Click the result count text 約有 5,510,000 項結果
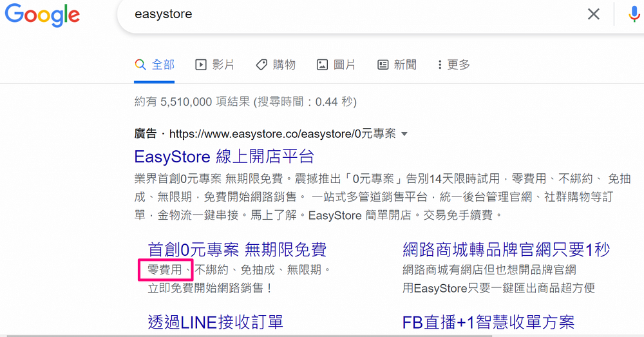Viewport: 644px width, 337px height. (x=192, y=102)
